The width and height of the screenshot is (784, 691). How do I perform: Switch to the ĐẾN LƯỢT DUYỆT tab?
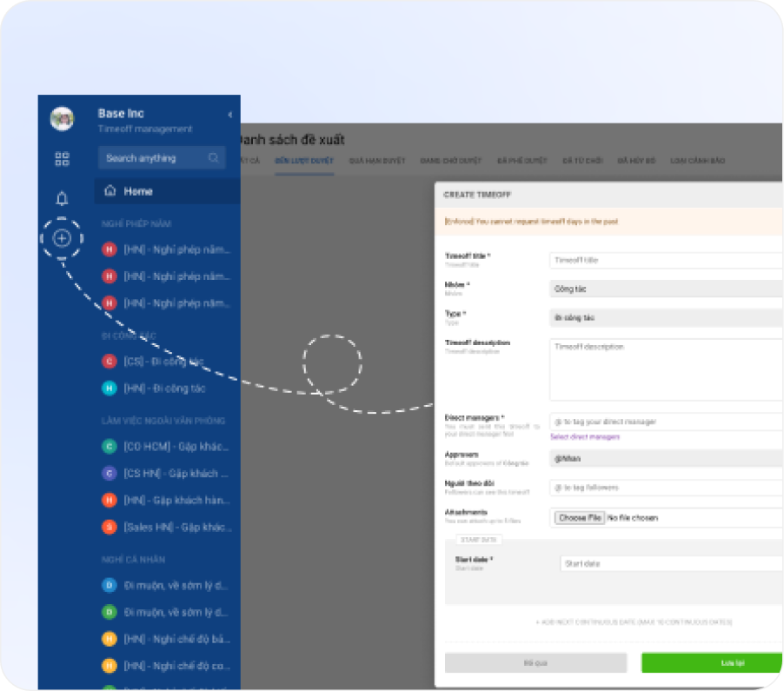tap(304, 161)
